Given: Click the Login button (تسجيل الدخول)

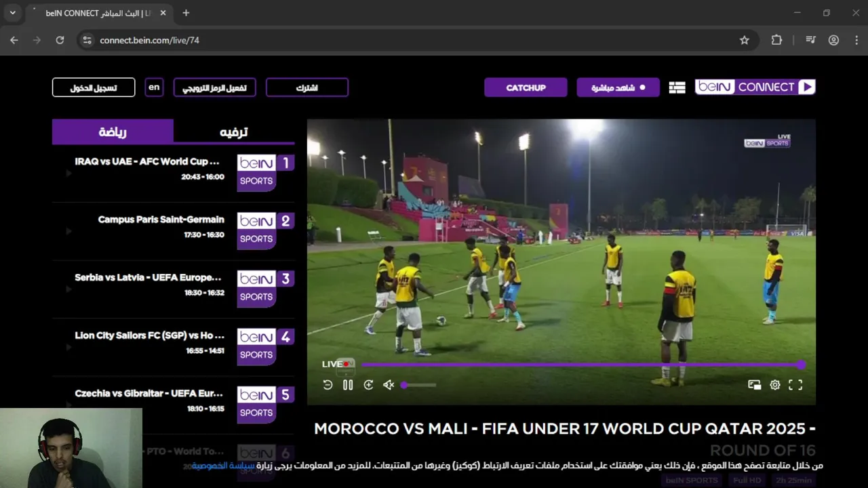Looking at the screenshot, I should tap(94, 87).
